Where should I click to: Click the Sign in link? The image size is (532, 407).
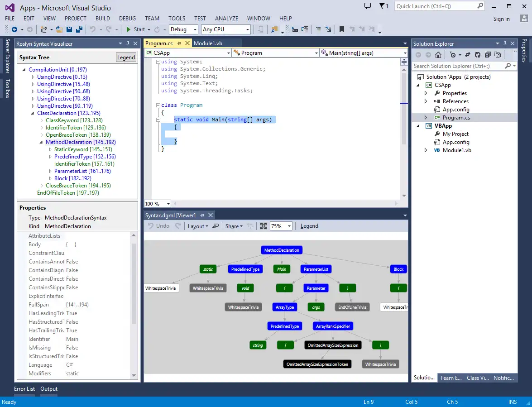[501, 19]
